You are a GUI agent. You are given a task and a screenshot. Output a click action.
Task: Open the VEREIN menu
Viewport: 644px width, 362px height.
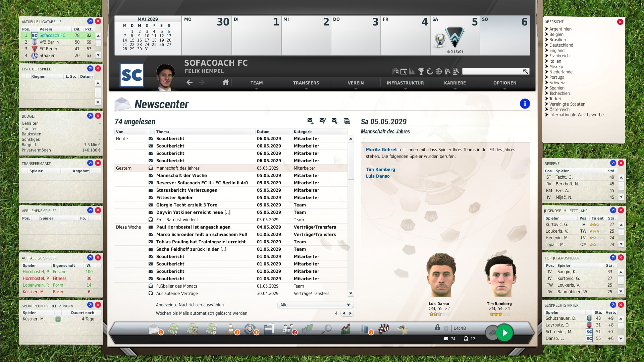(x=356, y=83)
